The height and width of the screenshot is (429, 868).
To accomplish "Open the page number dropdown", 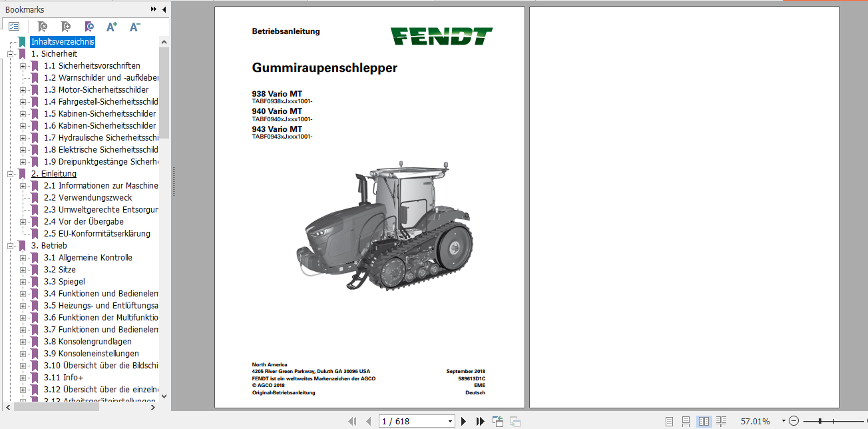I will 450,421.
